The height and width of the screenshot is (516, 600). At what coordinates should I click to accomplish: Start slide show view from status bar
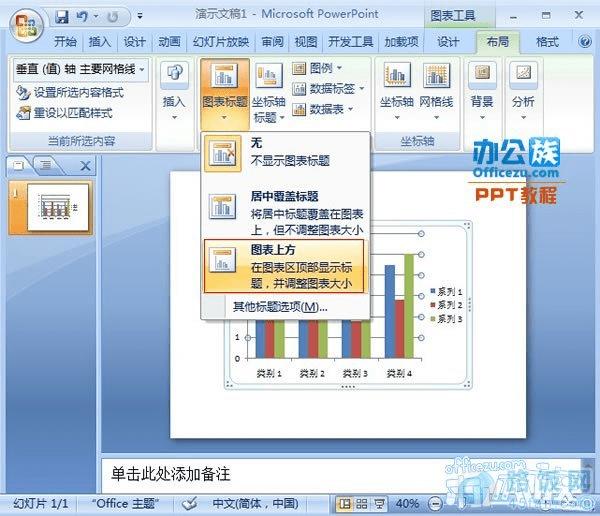point(379,504)
